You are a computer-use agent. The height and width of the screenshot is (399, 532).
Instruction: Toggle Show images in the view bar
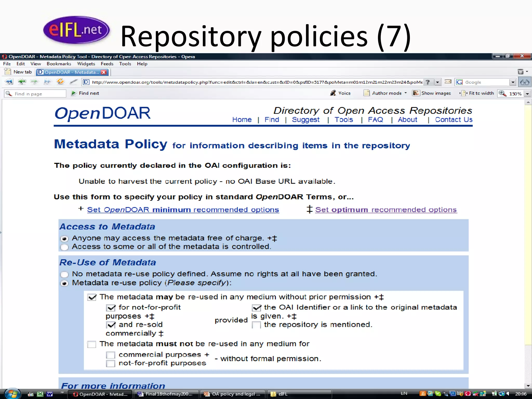click(432, 93)
